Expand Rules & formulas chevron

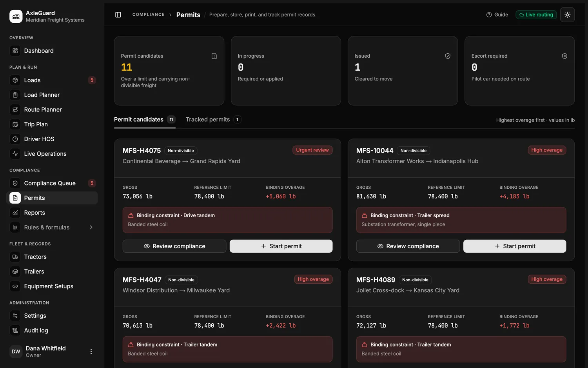click(91, 227)
